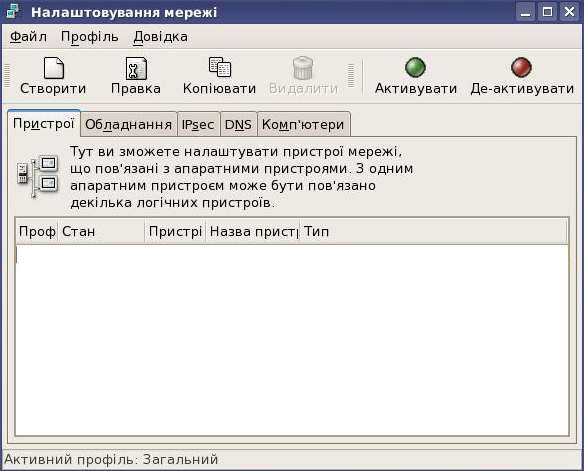Sort by the Стан column header
The height and width of the screenshot is (471, 584).
[x=101, y=232]
